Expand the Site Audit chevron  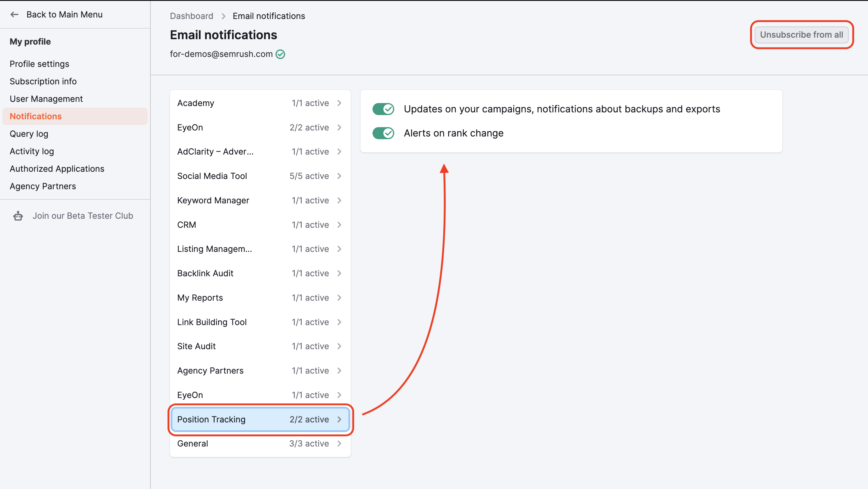point(339,346)
